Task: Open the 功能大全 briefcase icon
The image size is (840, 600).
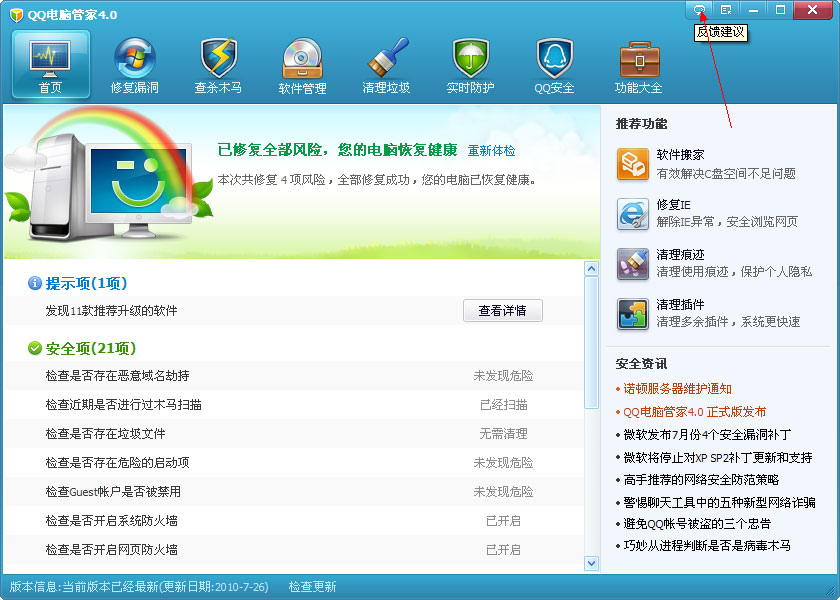Action: 639,59
